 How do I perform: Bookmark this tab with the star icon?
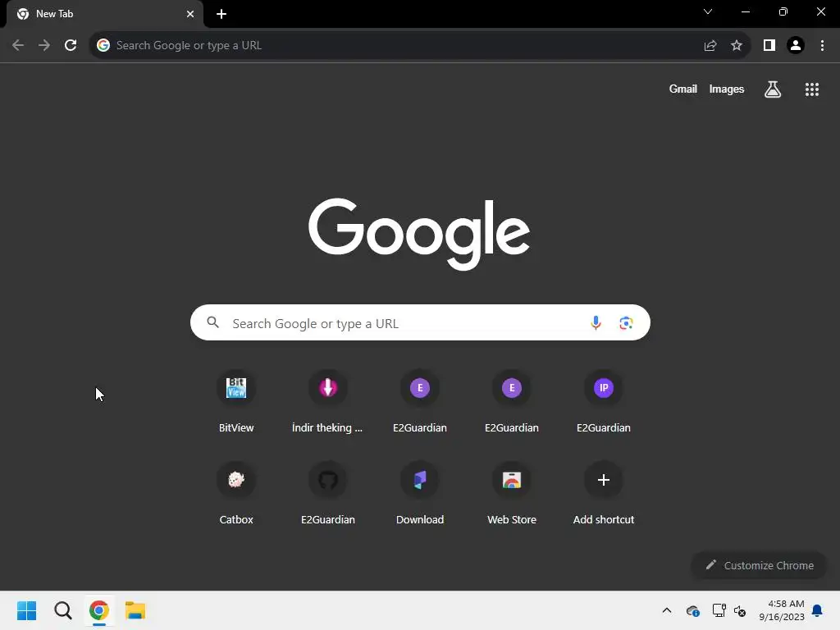(737, 46)
